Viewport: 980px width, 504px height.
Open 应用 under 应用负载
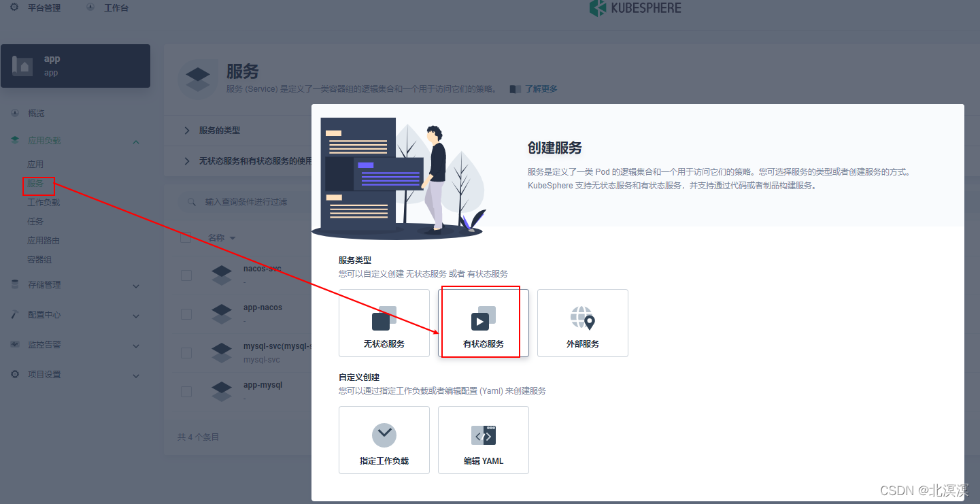click(35, 164)
